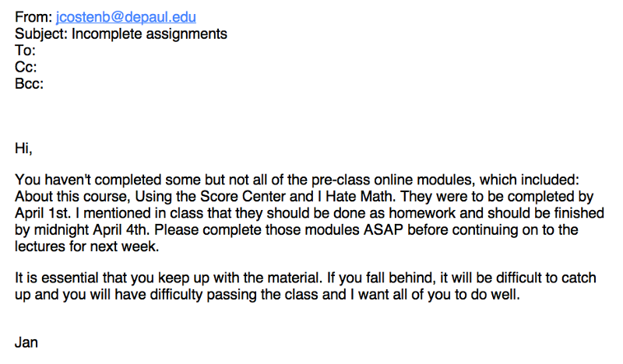Click the "Bcc:" recipient line

[30, 84]
